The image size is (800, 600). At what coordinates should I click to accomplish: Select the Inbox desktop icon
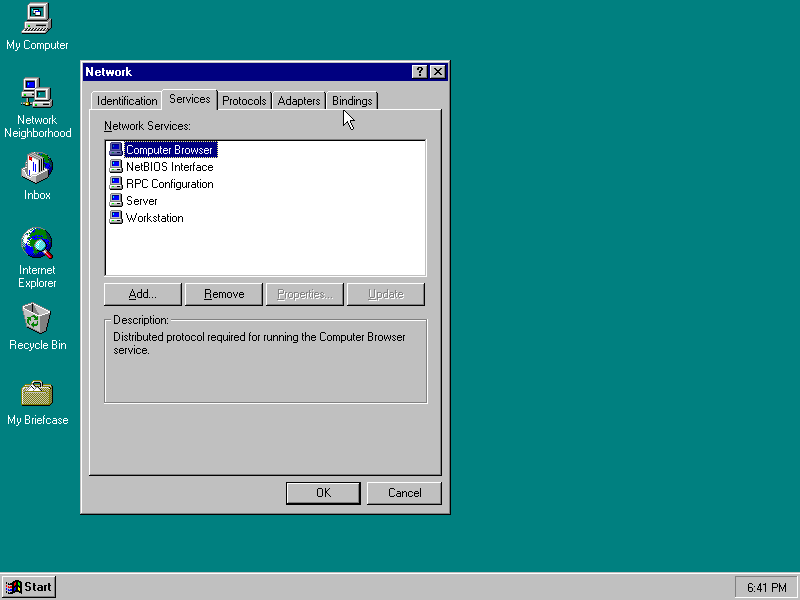coord(37,176)
